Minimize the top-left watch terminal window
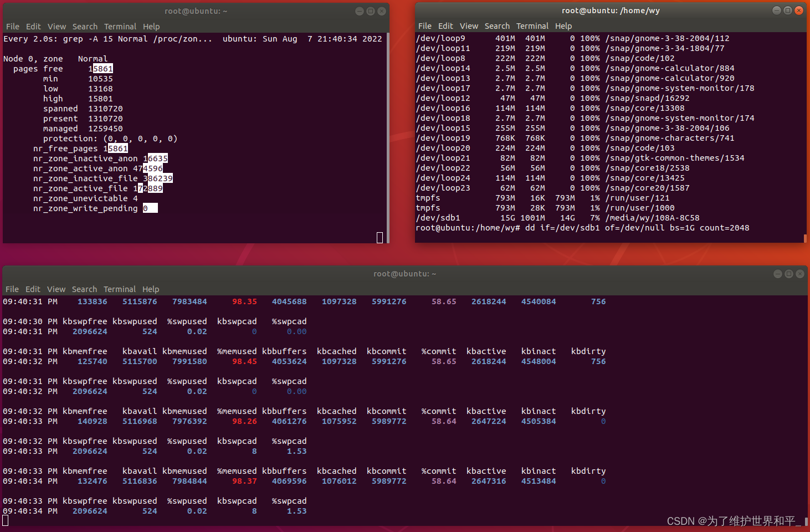The image size is (810, 532). click(360, 11)
